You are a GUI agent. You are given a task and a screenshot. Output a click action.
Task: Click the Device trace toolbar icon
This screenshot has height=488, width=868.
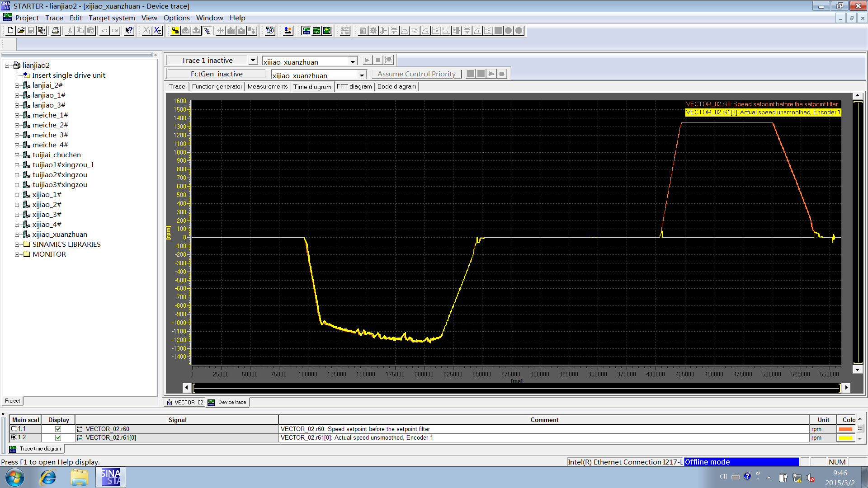coord(306,31)
